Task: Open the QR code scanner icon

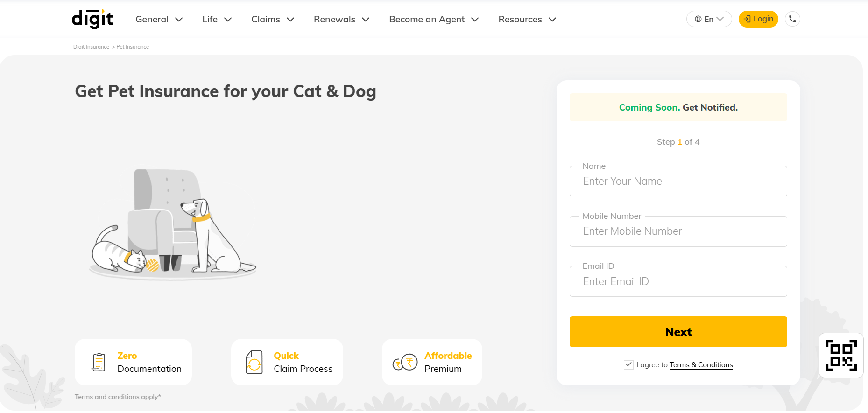Action: click(841, 355)
